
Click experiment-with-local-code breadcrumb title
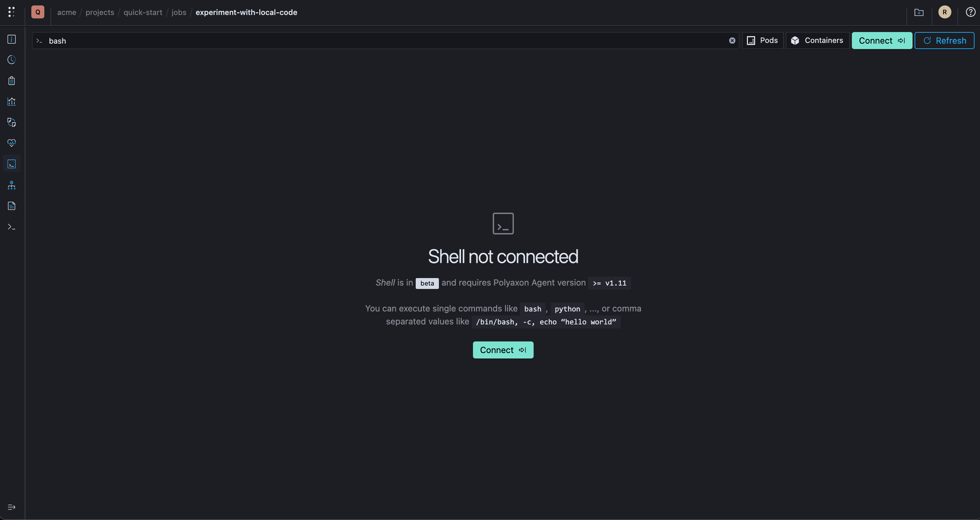tap(246, 12)
